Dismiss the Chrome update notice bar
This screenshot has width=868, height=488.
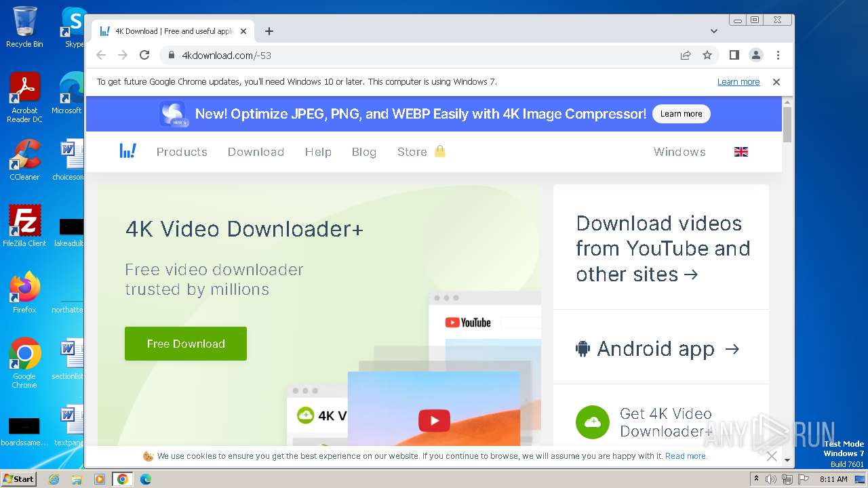point(776,82)
